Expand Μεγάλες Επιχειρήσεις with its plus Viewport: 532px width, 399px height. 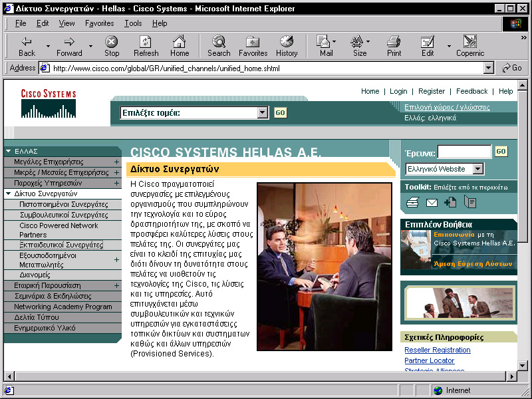(116, 162)
